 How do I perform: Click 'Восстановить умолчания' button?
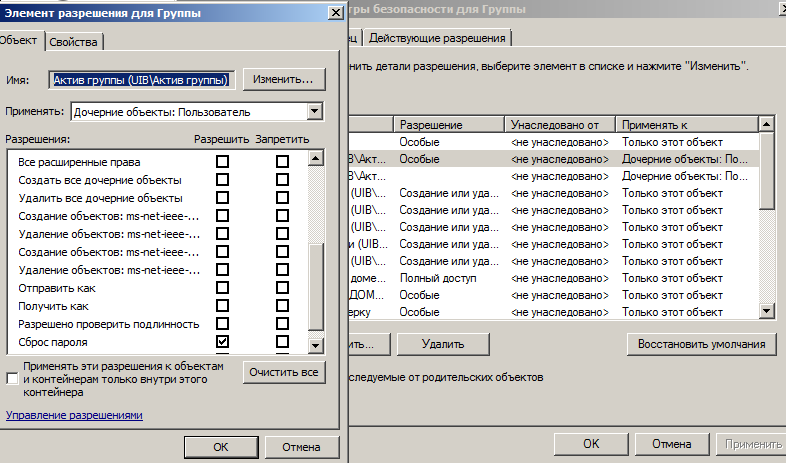click(701, 343)
